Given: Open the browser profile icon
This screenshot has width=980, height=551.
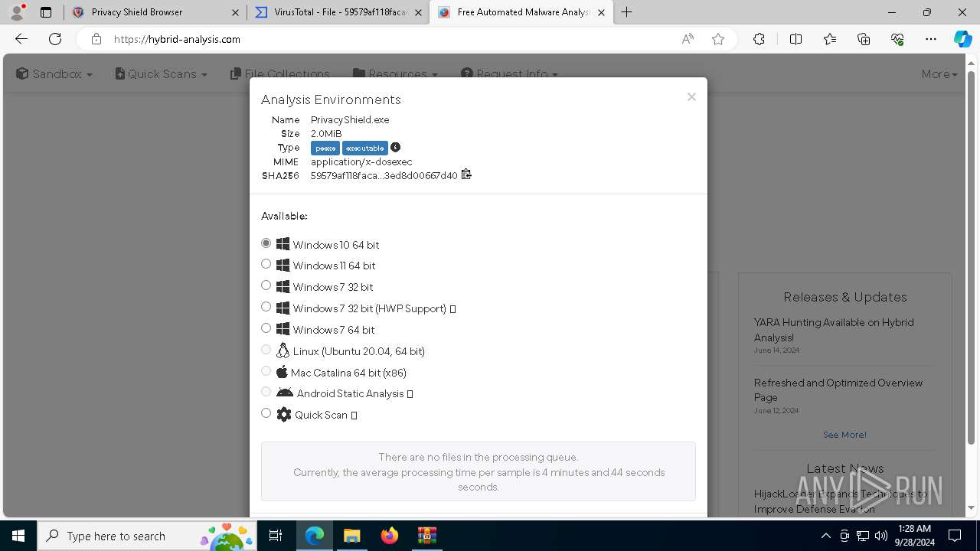Looking at the screenshot, I should 17,12.
